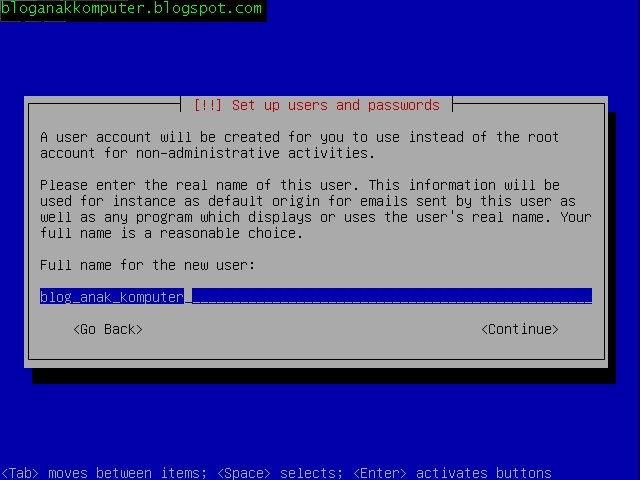The width and height of the screenshot is (640, 480).
Task: Click the text non-administrative activities
Action: (255, 153)
